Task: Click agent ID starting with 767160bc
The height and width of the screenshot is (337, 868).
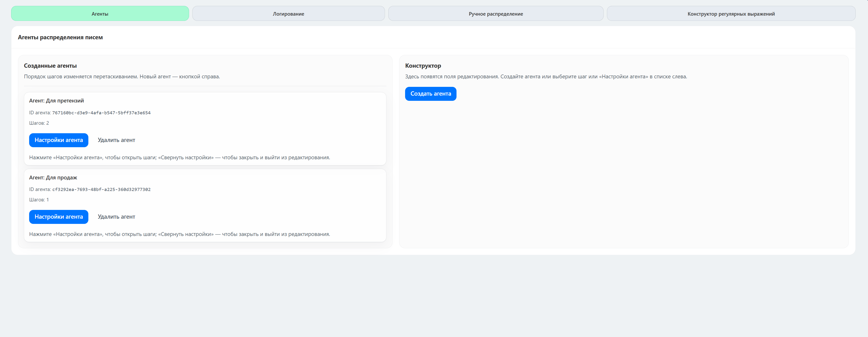Action: point(101,113)
